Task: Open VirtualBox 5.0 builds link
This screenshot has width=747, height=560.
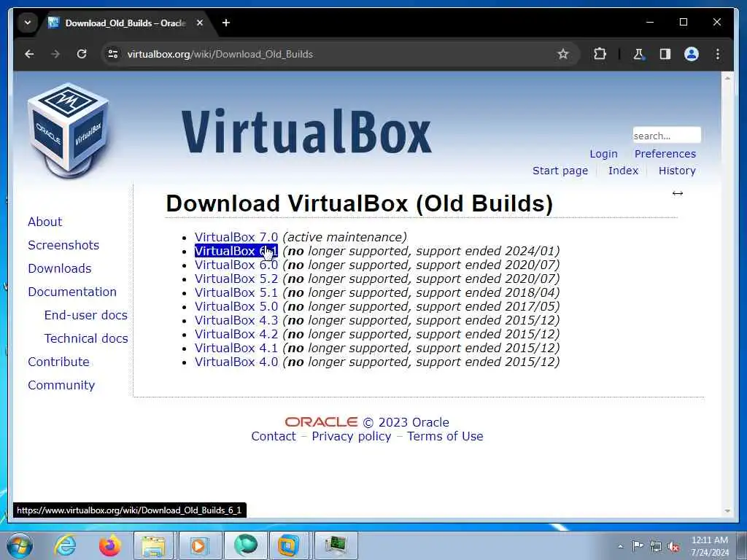Action: [236, 306]
